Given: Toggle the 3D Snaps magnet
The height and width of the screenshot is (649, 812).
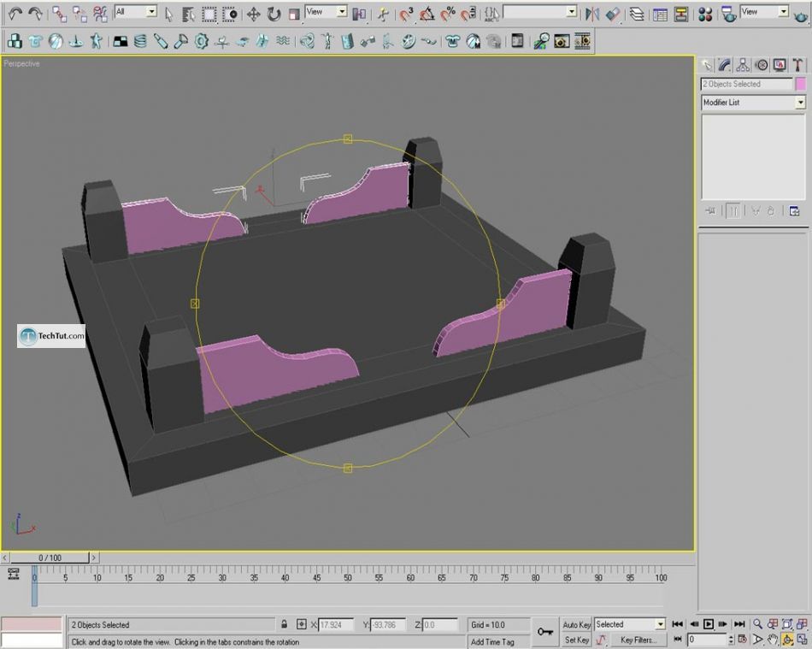Looking at the screenshot, I should pos(407,14).
